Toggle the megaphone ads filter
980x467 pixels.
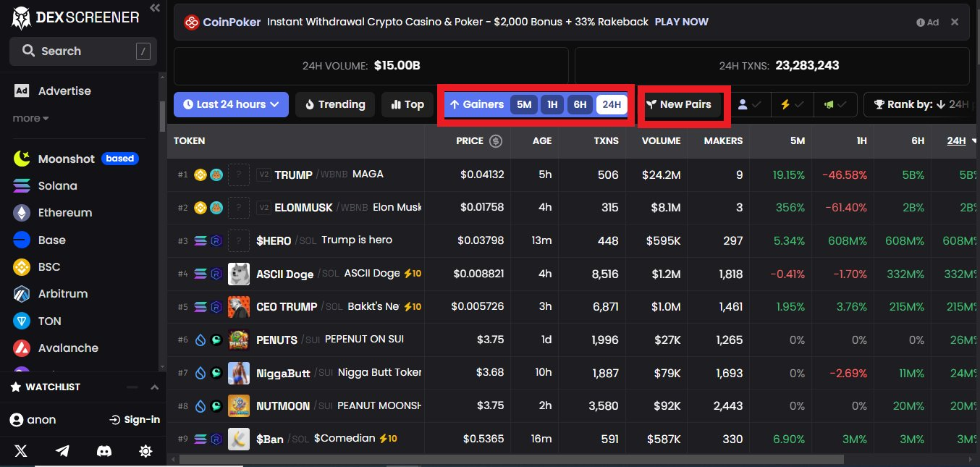point(835,104)
